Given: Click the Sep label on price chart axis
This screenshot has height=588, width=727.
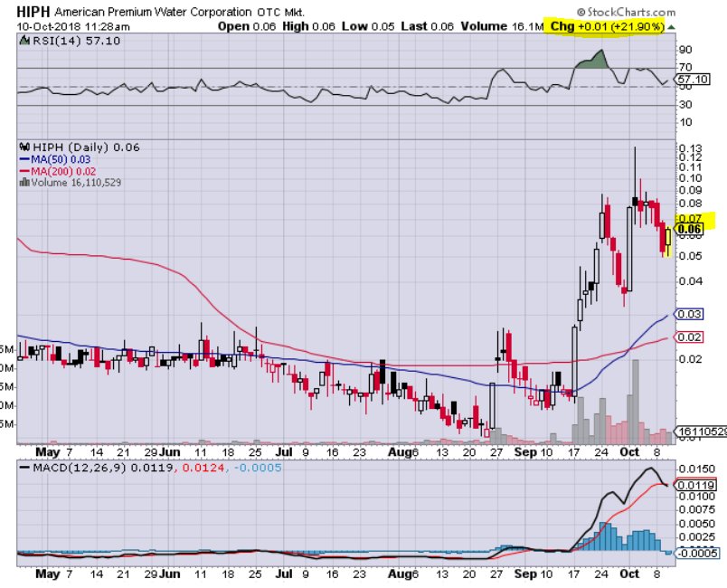Looking at the screenshot, I should coord(524,452).
